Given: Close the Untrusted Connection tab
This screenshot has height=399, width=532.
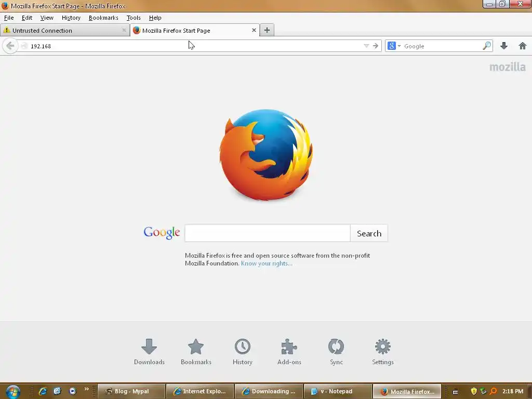Looking at the screenshot, I should pyautogui.click(x=124, y=30).
